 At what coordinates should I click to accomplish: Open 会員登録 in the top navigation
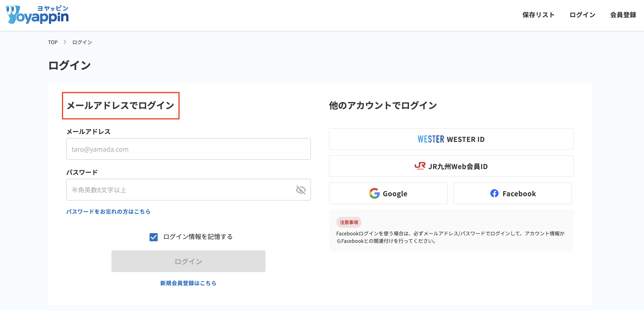623,15
